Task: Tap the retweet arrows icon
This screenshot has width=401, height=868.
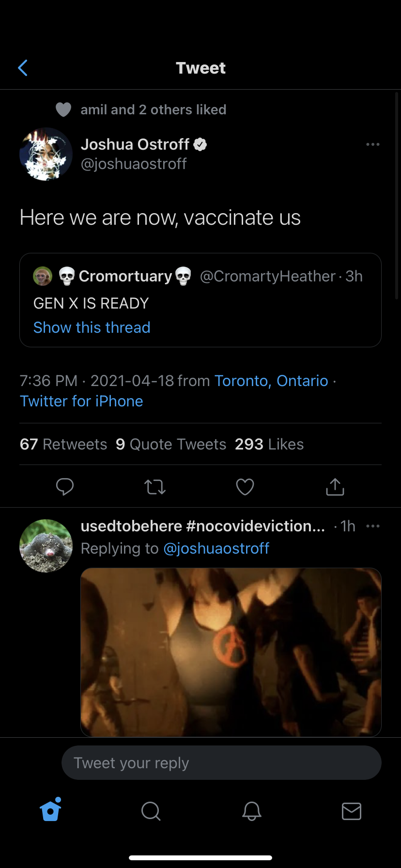Action: [x=155, y=487]
